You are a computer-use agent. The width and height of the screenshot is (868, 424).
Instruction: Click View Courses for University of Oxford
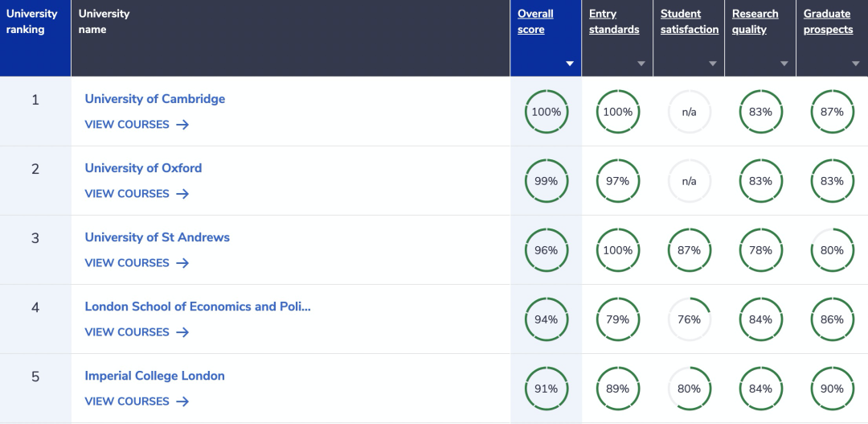pyautogui.click(x=127, y=194)
